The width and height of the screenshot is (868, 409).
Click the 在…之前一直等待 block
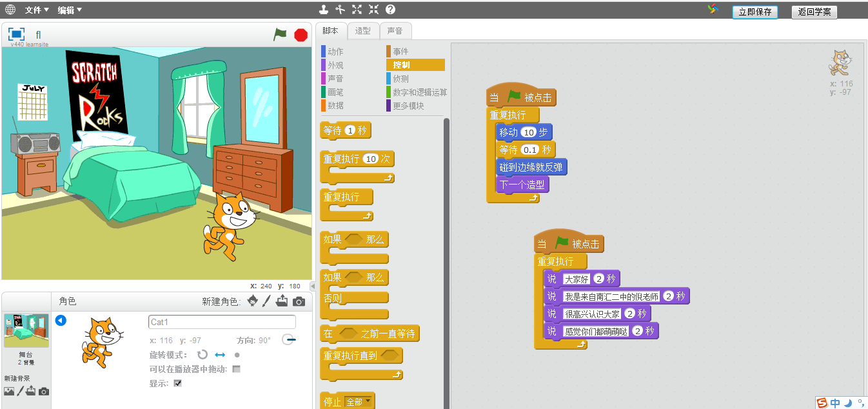370,334
